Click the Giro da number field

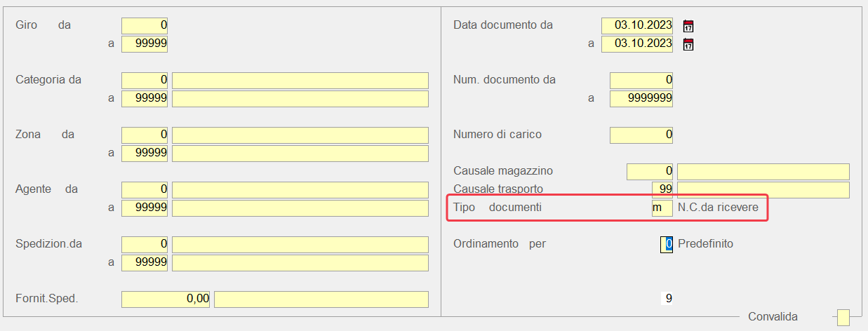[145, 26]
